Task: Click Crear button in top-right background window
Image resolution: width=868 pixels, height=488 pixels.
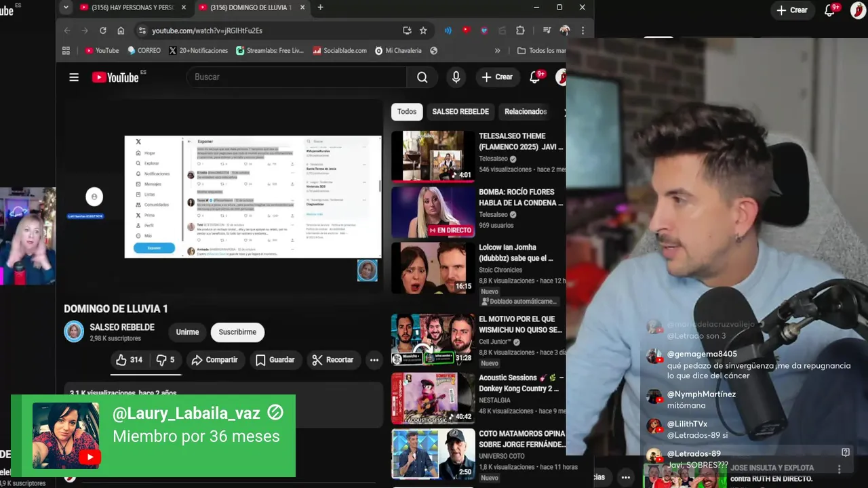Action: 792,10
